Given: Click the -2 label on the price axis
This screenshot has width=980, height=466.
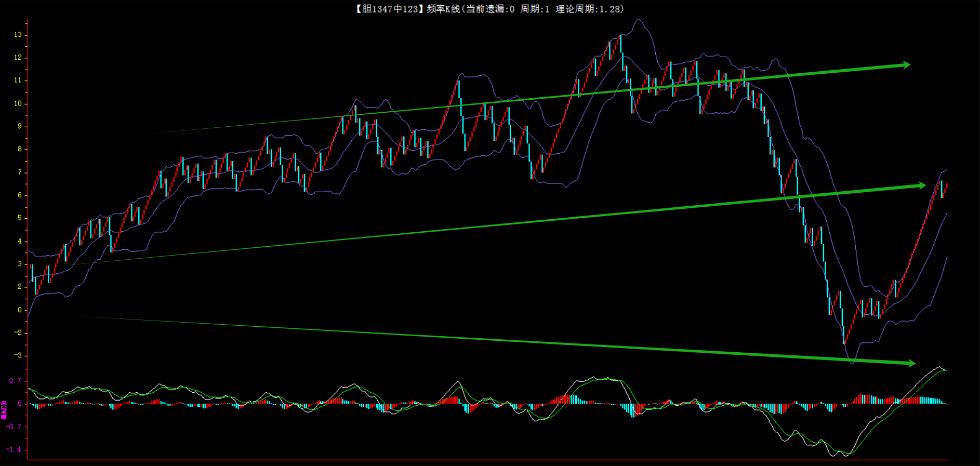Looking at the screenshot, I should pyautogui.click(x=18, y=332).
